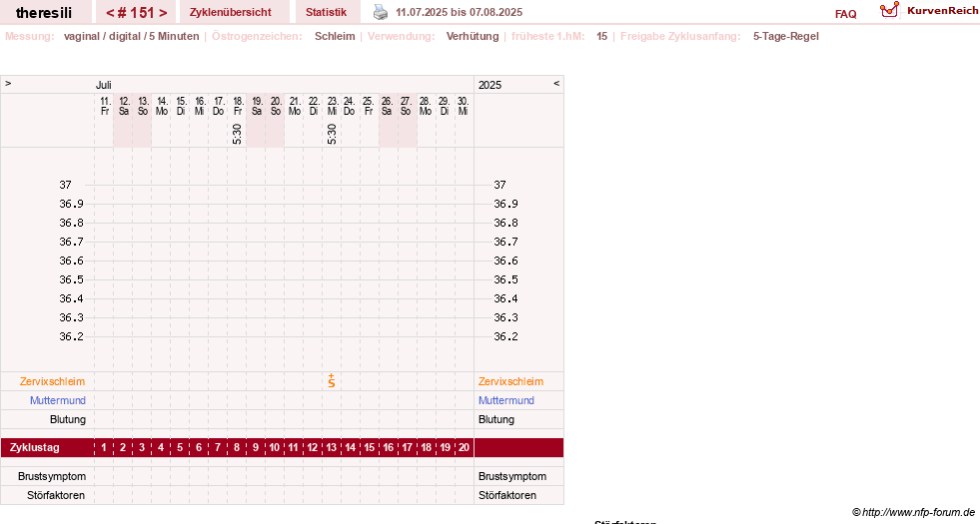Click the printer icon
The image size is (980, 524).
(x=380, y=12)
